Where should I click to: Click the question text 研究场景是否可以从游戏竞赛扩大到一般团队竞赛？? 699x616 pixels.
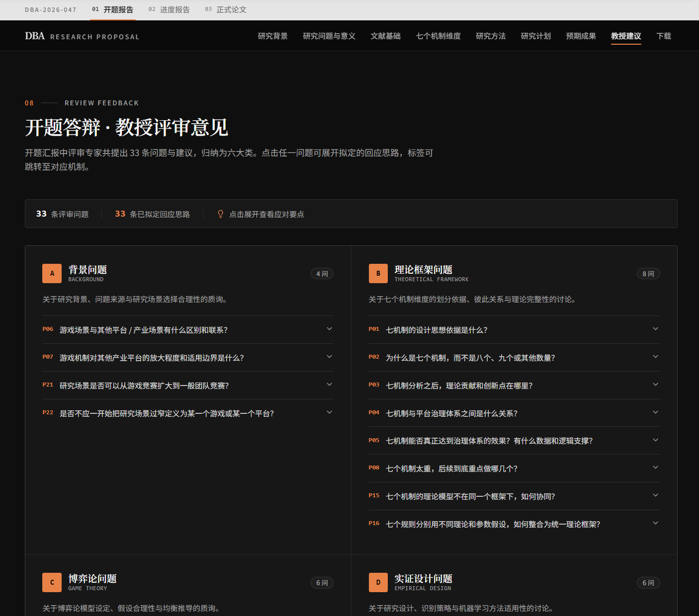click(x=144, y=385)
